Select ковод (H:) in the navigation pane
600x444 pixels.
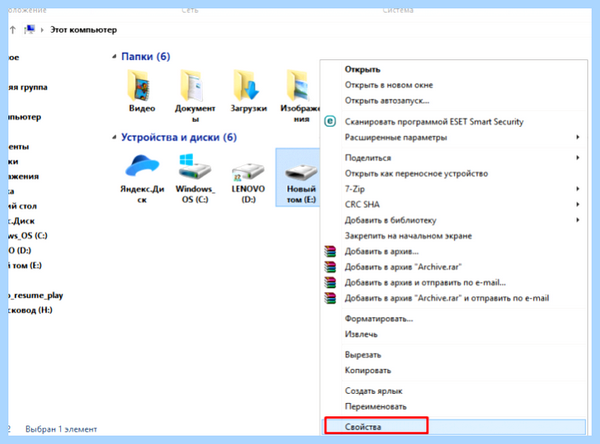[x=31, y=310]
